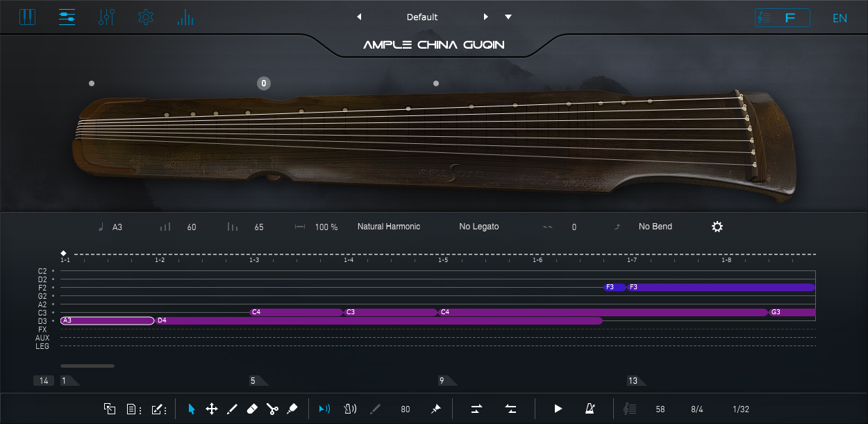Open No Bend dropdown
Screen dimensions: 868x424
coord(656,227)
